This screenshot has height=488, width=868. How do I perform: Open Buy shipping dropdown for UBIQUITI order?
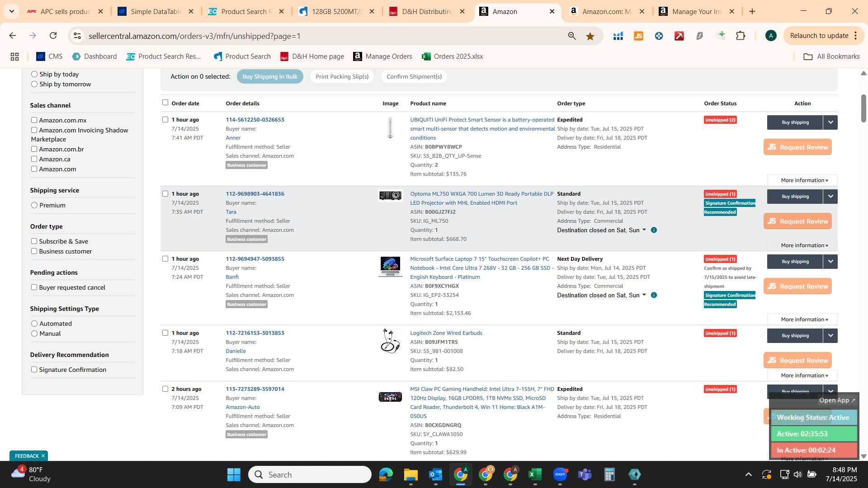click(x=830, y=122)
